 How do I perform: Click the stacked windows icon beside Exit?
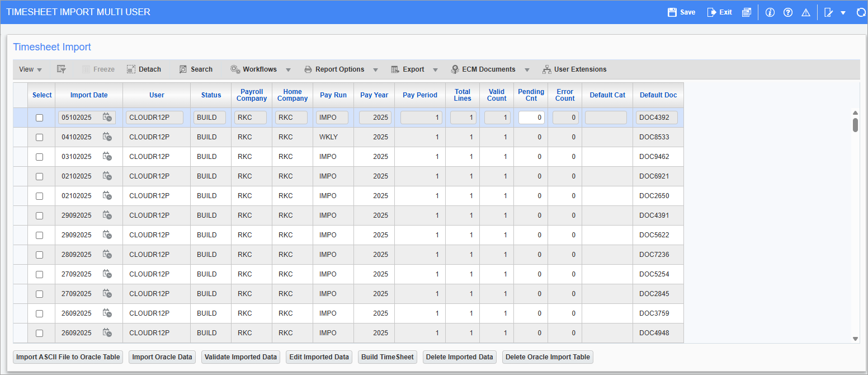747,12
